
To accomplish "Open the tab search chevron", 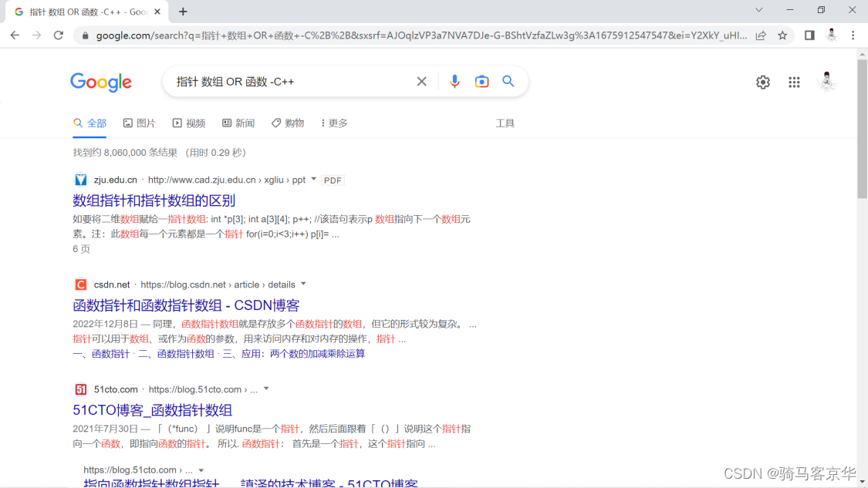I will point(759,10).
